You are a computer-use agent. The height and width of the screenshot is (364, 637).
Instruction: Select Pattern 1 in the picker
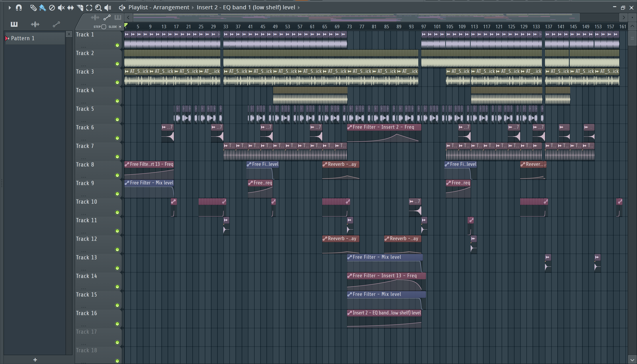(x=35, y=38)
